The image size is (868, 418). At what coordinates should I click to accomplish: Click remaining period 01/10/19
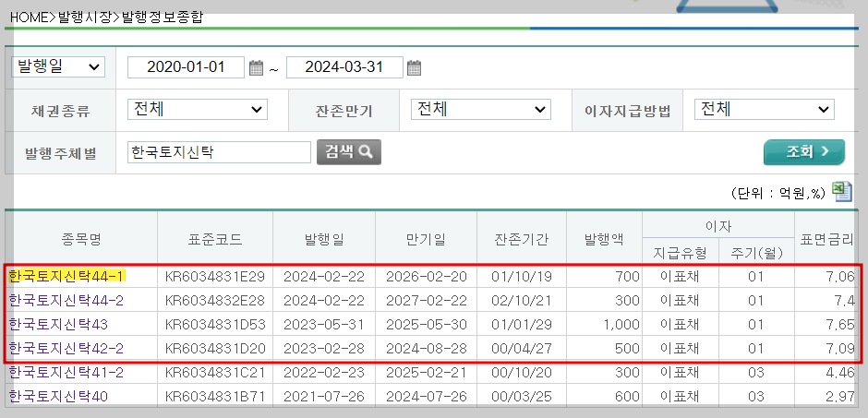click(522, 276)
